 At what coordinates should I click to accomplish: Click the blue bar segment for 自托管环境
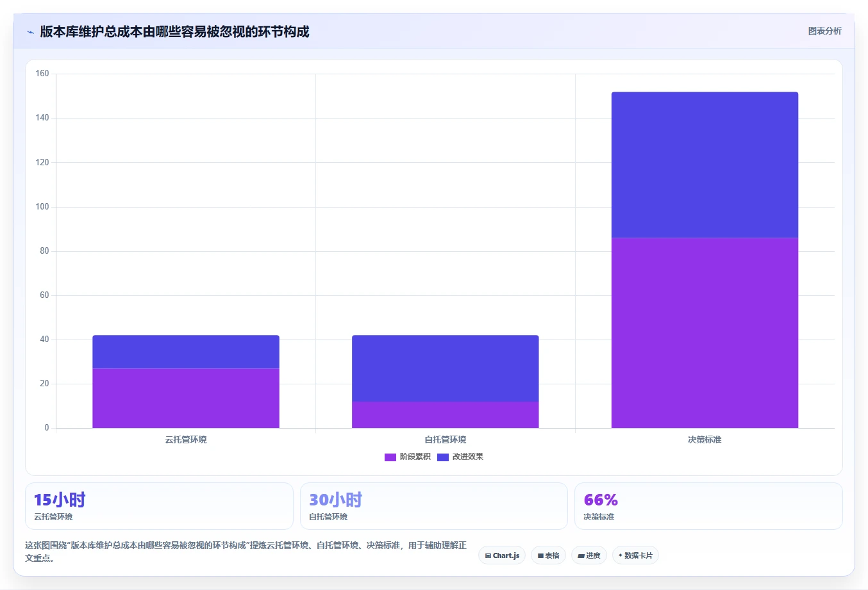(446, 368)
